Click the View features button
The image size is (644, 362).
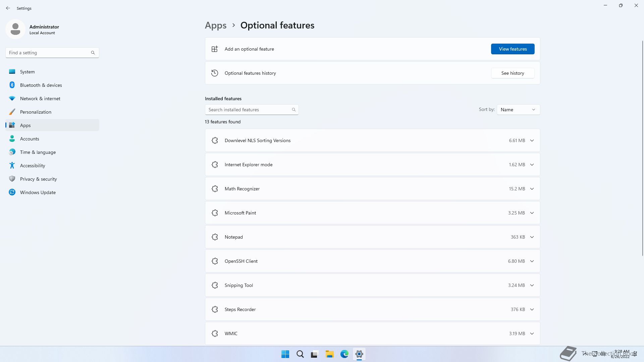pyautogui.click(x=513, y=49)
